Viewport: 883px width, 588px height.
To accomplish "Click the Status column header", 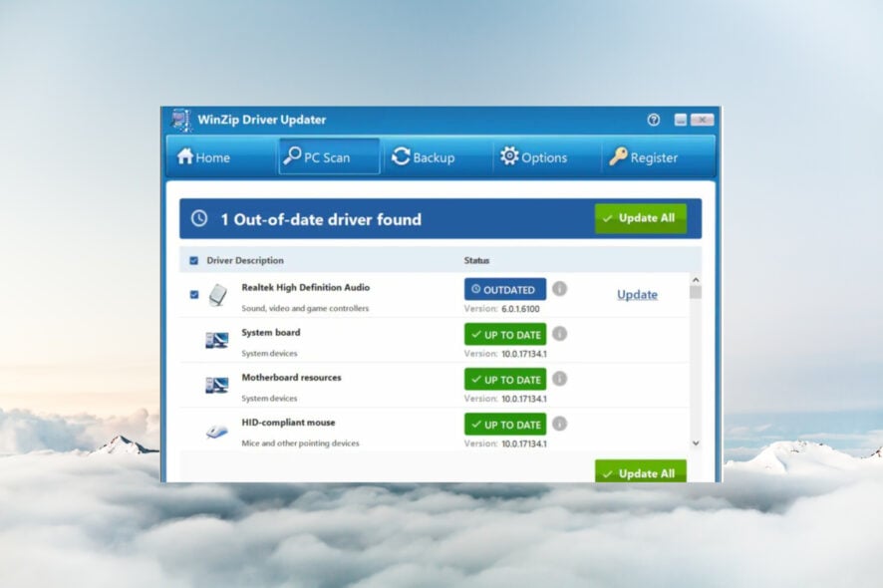I will (x=476, y=260).
